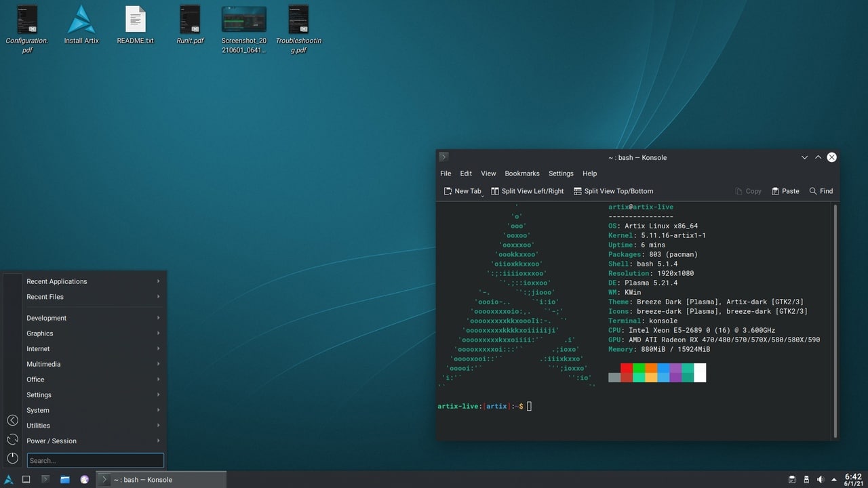The height and width of the screenshot is (488, 868).
Task: Select the Configuration.pdf desktop icon
Action: (27, 29)
